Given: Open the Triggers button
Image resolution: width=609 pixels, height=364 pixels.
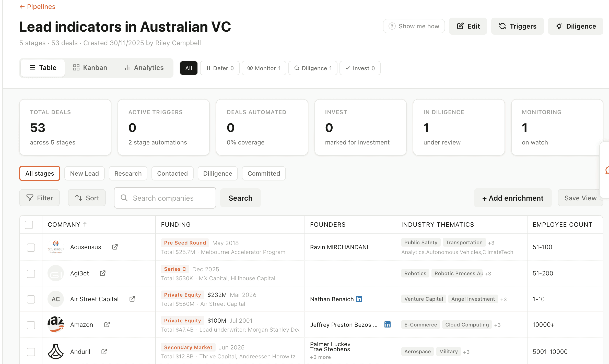Looking at the screenshot, I should tap(517, 26).
